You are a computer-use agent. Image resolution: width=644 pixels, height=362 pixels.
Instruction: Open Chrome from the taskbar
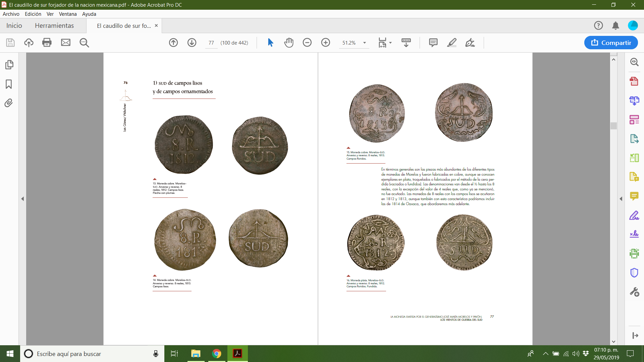[x=217, y=354]
